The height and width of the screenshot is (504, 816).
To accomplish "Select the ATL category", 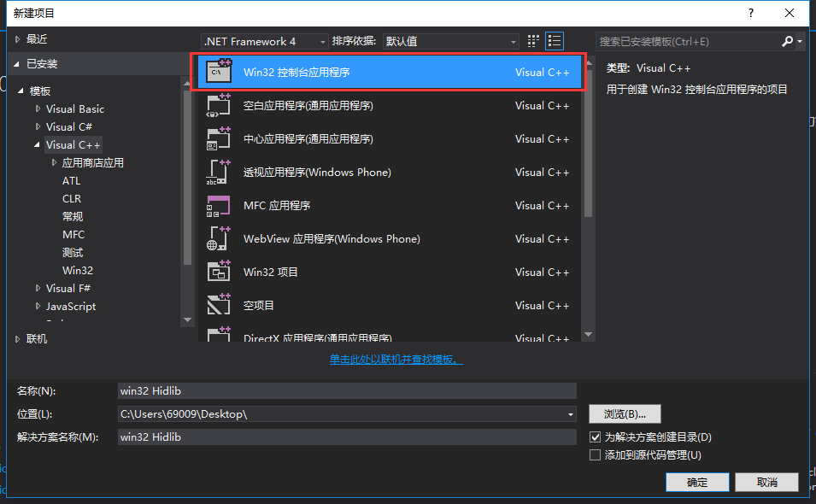I will click(x=71, y=180).
